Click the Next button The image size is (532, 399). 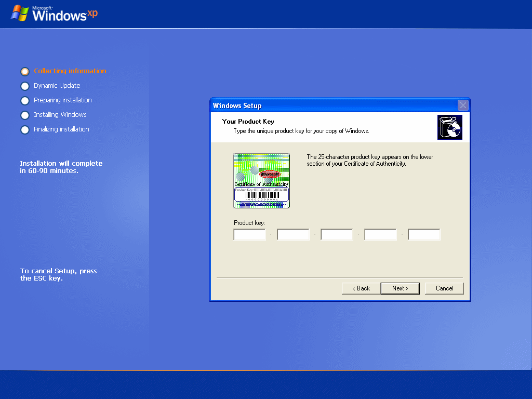point(400,288)
